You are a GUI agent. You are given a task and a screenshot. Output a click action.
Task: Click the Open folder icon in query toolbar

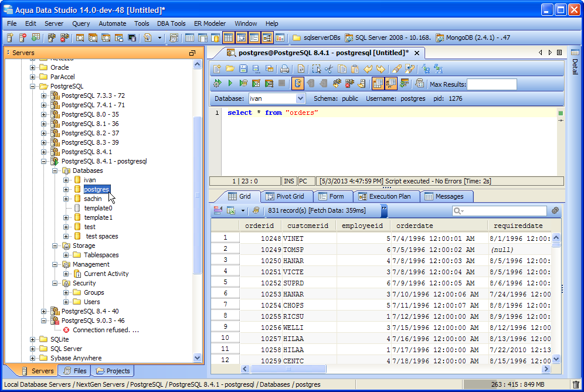coord(230,69)
